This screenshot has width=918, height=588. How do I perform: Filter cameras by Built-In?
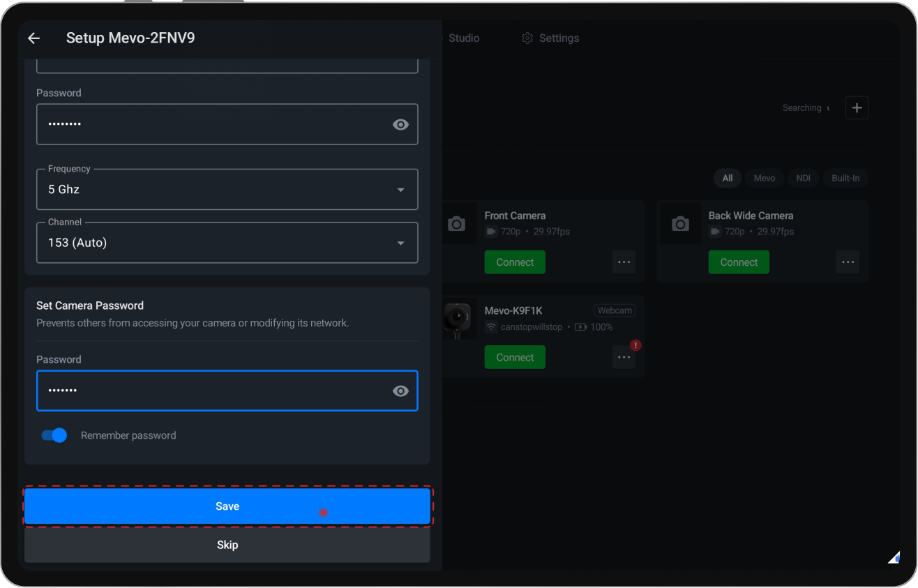click(x=845, y=178)
